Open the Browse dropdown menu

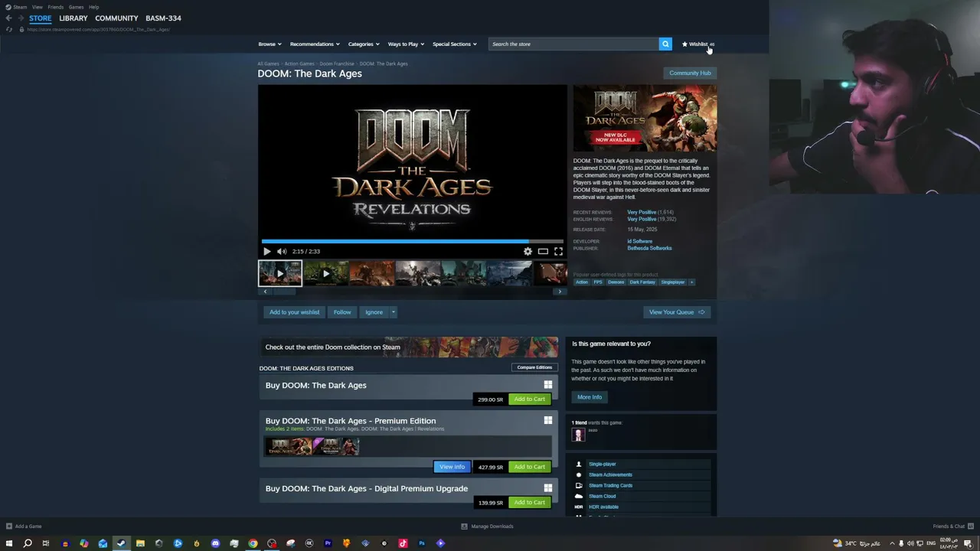click(269, 44)
